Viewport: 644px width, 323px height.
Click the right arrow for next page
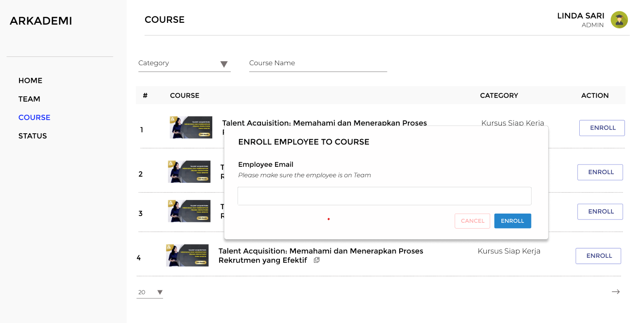(615, 291)
